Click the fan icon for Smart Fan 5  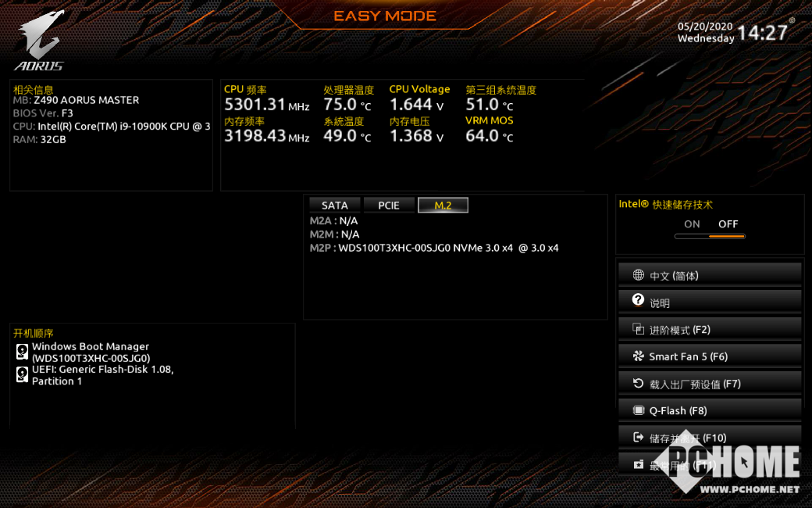639,356
